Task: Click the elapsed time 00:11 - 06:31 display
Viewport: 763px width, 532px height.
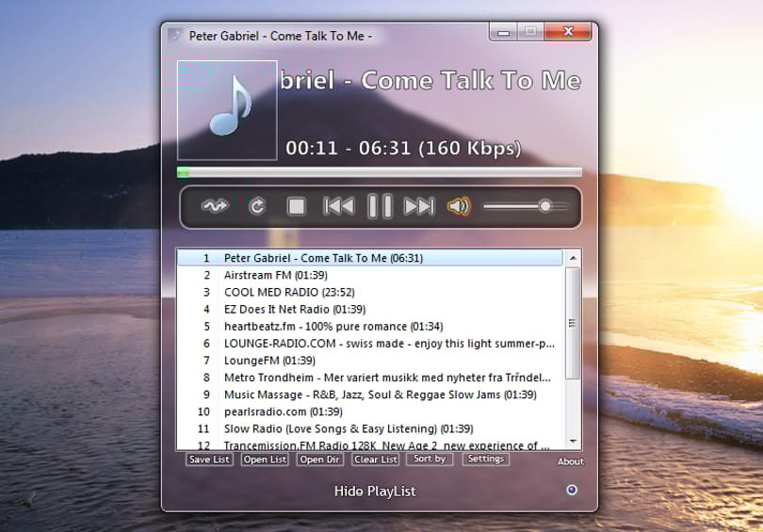Action: pos(403,148)
